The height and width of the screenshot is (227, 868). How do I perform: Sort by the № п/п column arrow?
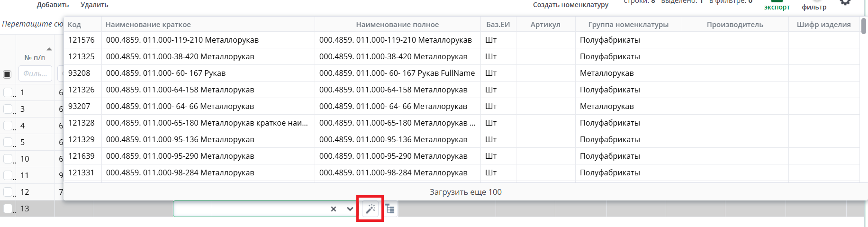49,49
